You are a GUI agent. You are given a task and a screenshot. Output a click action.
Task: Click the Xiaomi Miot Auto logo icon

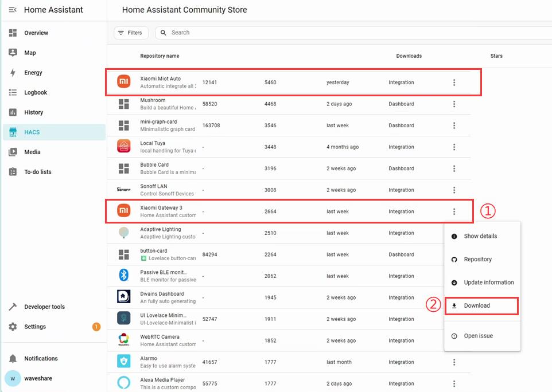pyautogui.click(x=124, y=83)
